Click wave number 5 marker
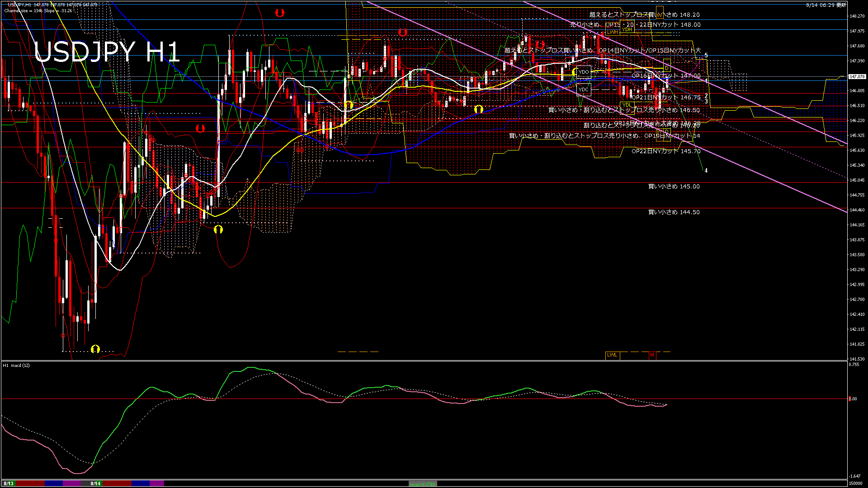 click(x=706, y=56)
